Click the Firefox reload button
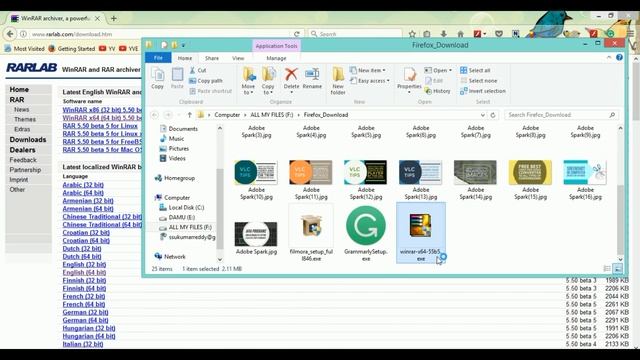 tap(297, 34)
